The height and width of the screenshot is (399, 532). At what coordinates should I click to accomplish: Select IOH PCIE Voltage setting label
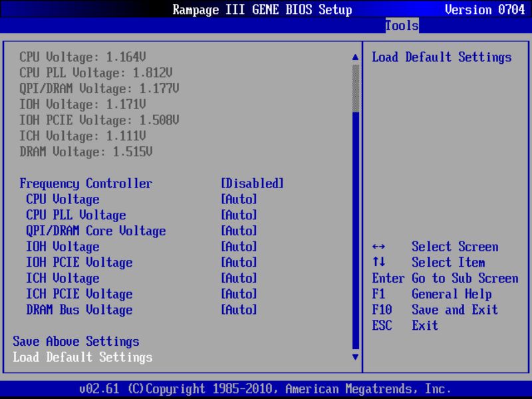[79, 262]
